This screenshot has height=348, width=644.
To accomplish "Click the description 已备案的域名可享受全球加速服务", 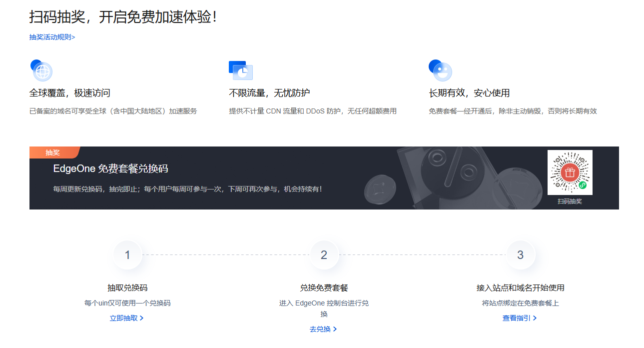I will point(113,111).
